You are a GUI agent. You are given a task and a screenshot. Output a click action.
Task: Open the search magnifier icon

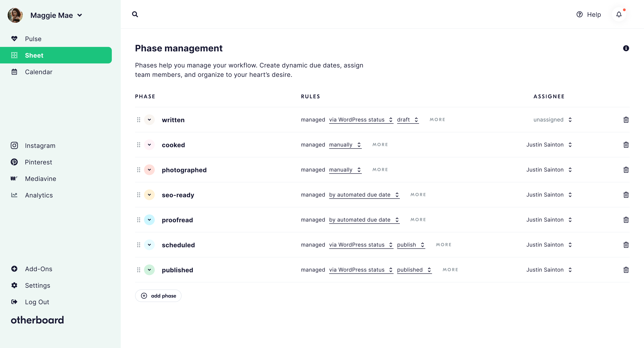pyautogui.click(x=135, y=14)
